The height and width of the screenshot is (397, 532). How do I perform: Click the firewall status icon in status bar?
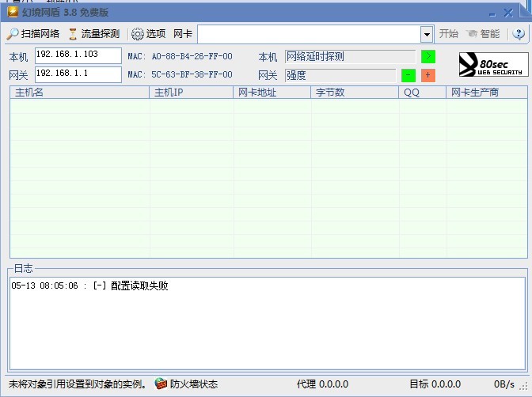[x=161, y=384]
